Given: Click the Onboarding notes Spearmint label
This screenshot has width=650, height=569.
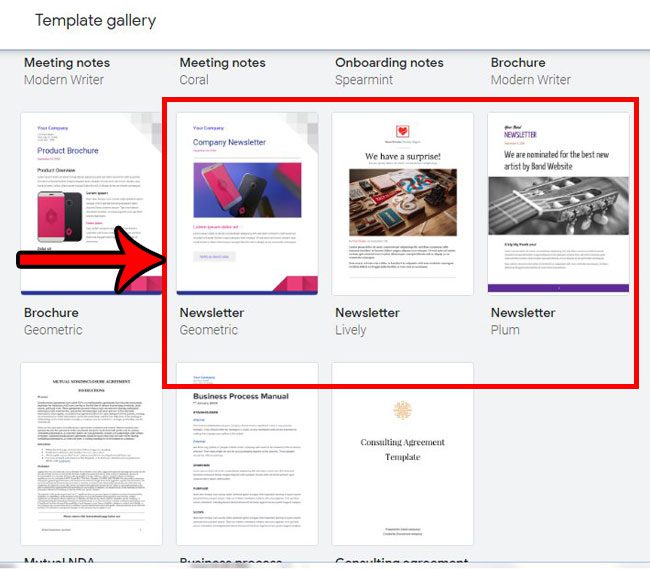Looking at the screenshot, I should point(389,71).
